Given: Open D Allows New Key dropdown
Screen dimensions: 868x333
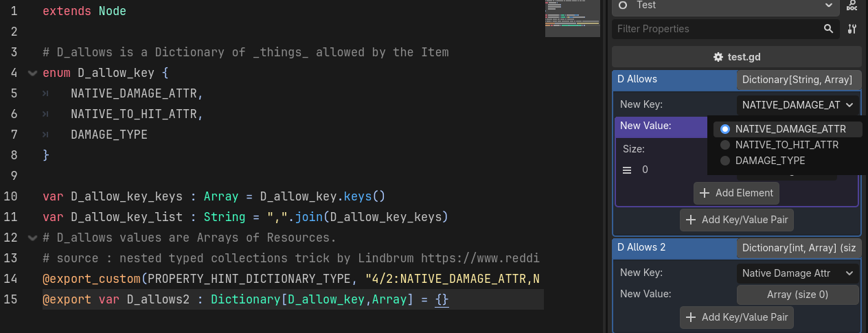Looking at the screenshot, I should click(x=798, y=105).
